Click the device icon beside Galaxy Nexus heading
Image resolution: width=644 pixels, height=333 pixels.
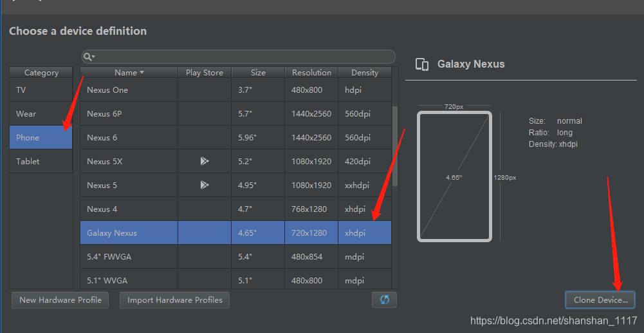click(x=422, y=64)
